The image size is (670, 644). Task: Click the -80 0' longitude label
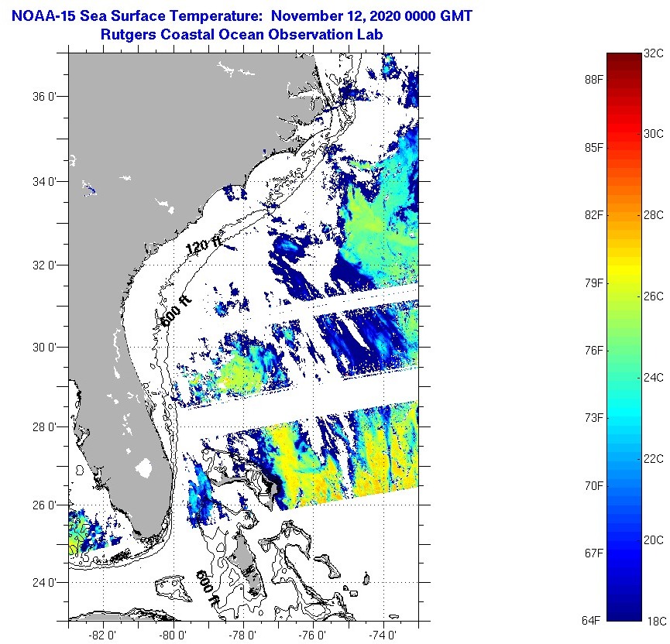point(173,635)
